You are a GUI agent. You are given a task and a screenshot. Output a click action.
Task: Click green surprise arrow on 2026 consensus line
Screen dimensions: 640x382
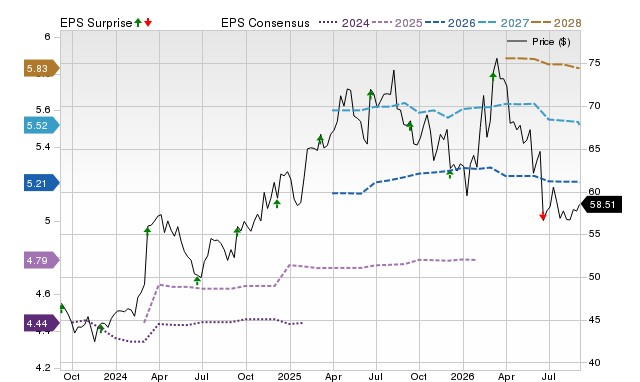click(450, 174)
